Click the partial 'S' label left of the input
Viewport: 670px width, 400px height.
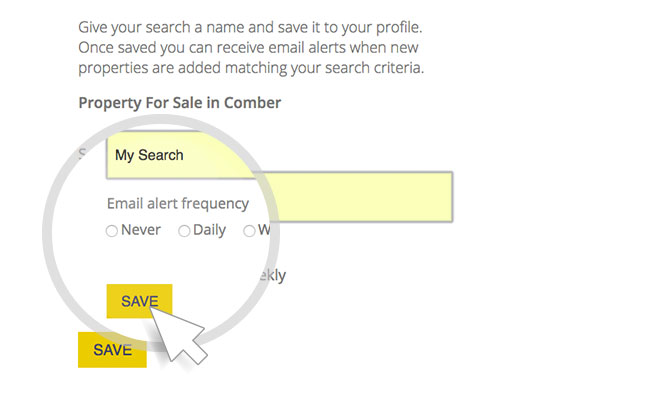click(x=83, y=154)
